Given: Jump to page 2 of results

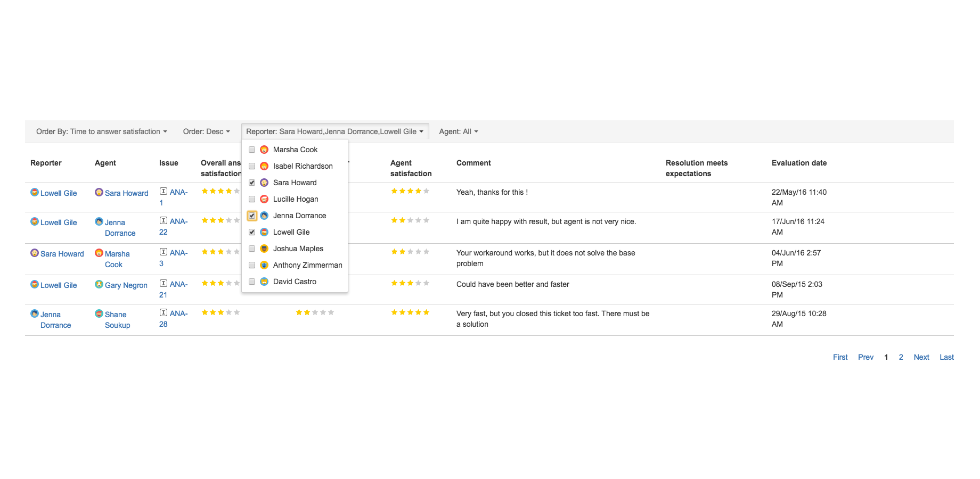Looking at the screenshot, I should tap(901, 357).
